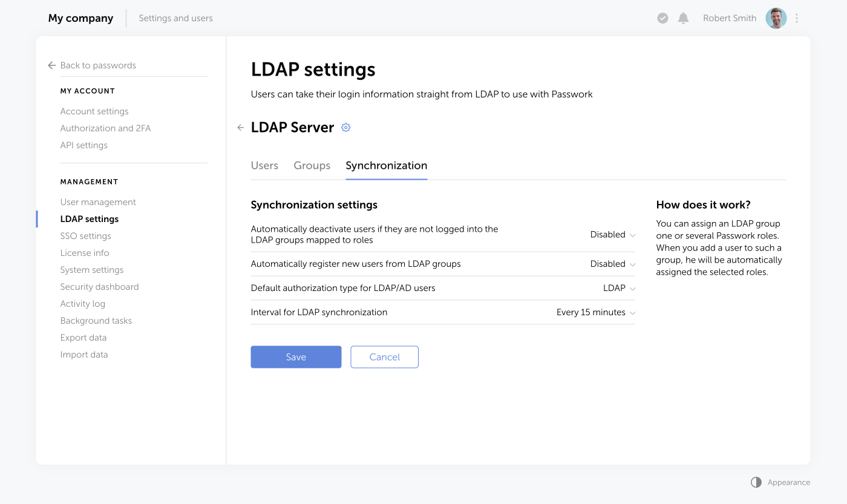Open dropdown for automatically deactivate users setting
Viewport: 847px width, 504px height.
click(x=612, y=234)
